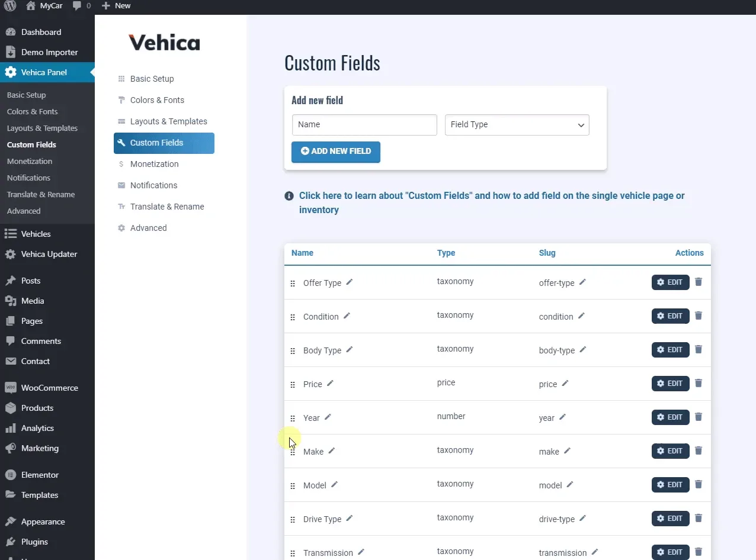Rename Year field using pencil icon
The width and height of the screenshot is (756, 560).
click(x=328, y=417)
